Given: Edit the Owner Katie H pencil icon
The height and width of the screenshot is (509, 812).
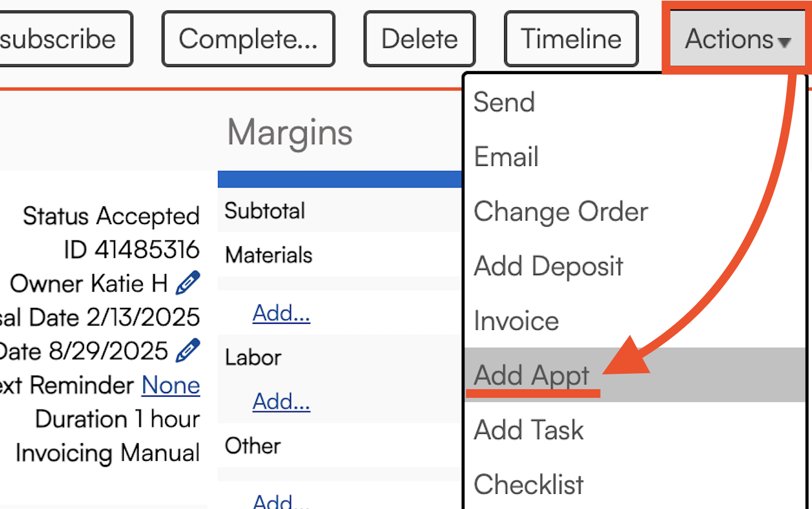Looking at the screenshot, I should pyautogui.click(x=187, y=283).
